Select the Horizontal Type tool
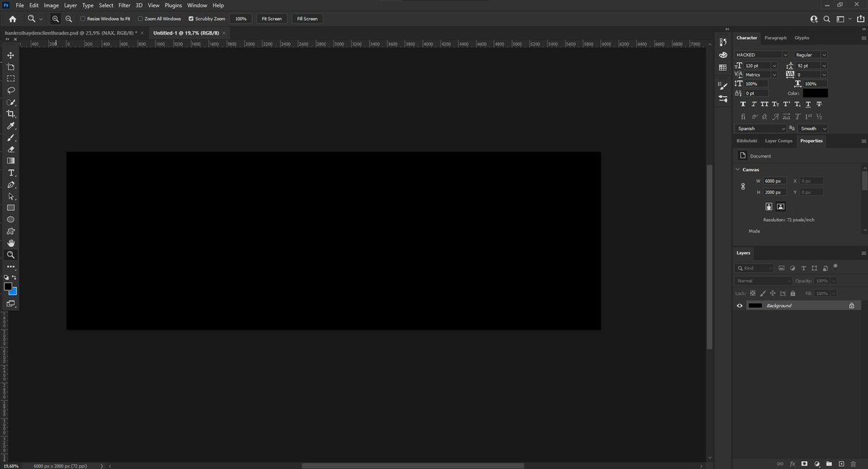This screenshot has height=469, width=868. point(11,173)
